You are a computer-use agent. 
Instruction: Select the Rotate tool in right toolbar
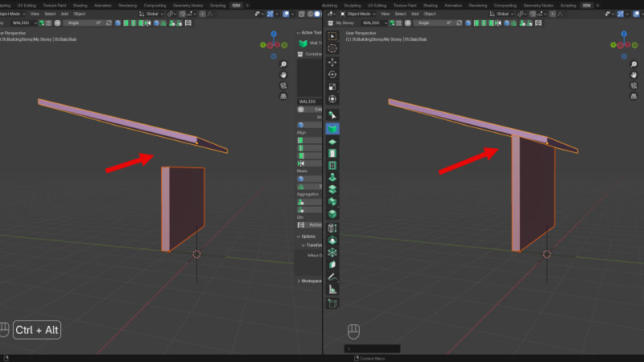332,74
